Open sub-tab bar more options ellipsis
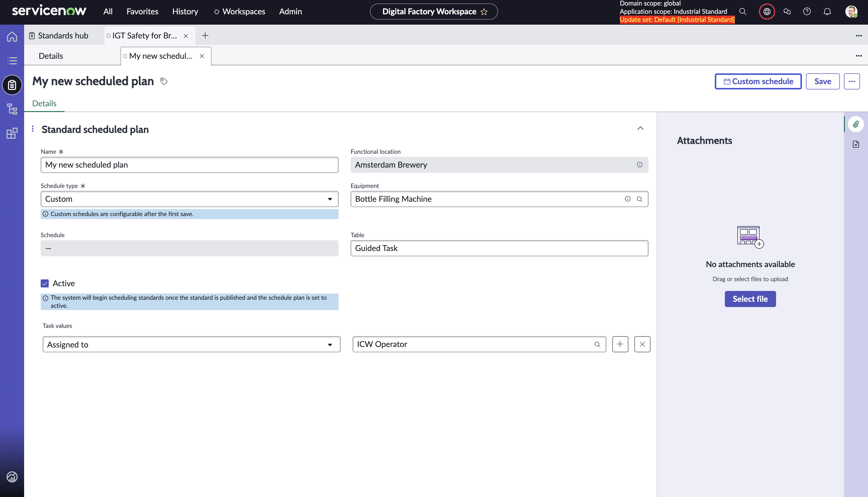868x497 pixels. tap(859, 56)
